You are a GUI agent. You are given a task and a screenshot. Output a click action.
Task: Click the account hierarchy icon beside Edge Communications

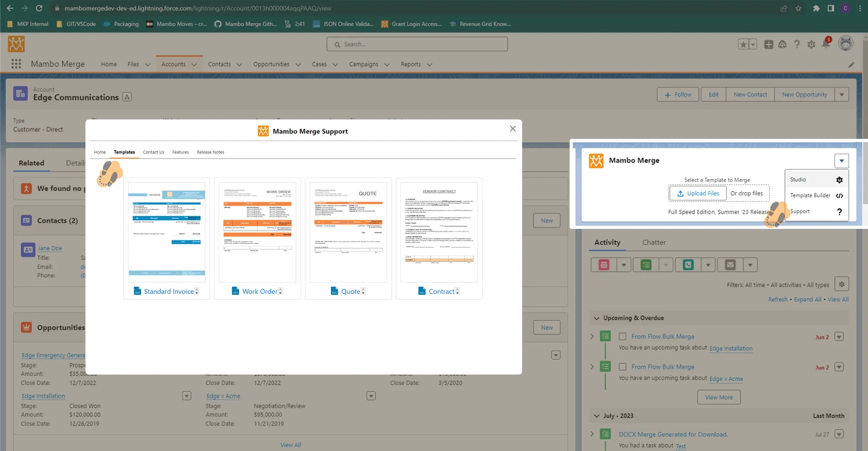[127, 97]
